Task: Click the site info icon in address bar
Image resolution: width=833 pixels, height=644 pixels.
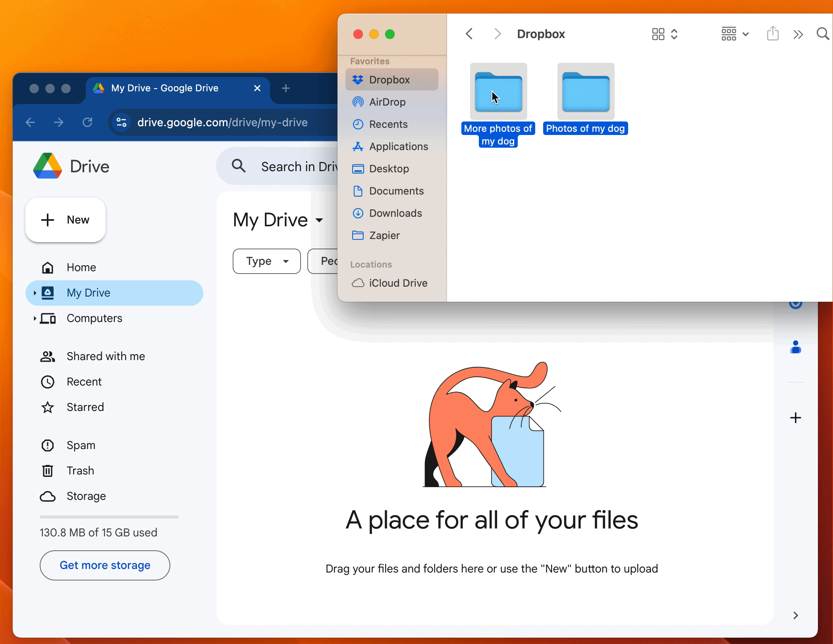Action: (x=121, y=122)
